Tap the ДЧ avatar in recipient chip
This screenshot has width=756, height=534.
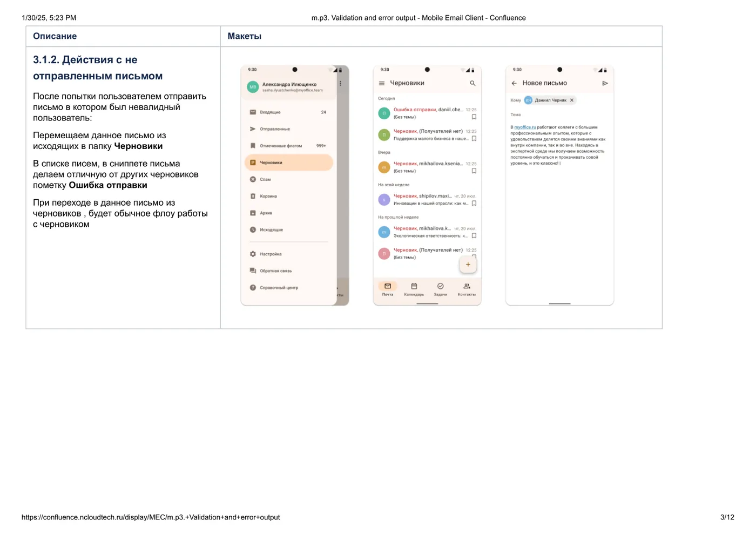tap(529, 100)
